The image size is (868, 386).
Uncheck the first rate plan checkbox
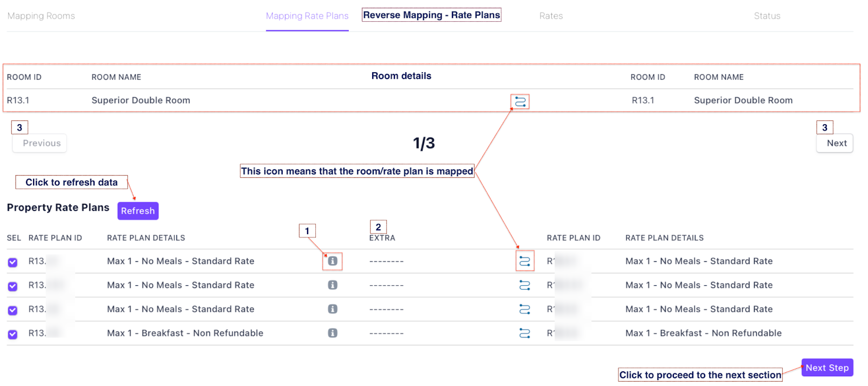[x=12, y=262]
